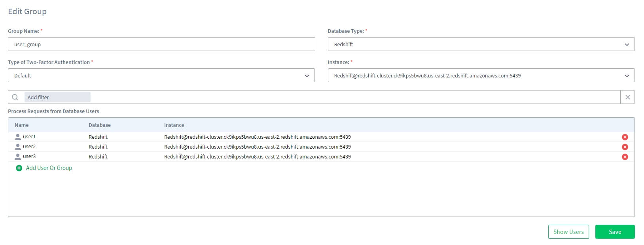
Task: Click the Show Users button
Action: (568, 232)
